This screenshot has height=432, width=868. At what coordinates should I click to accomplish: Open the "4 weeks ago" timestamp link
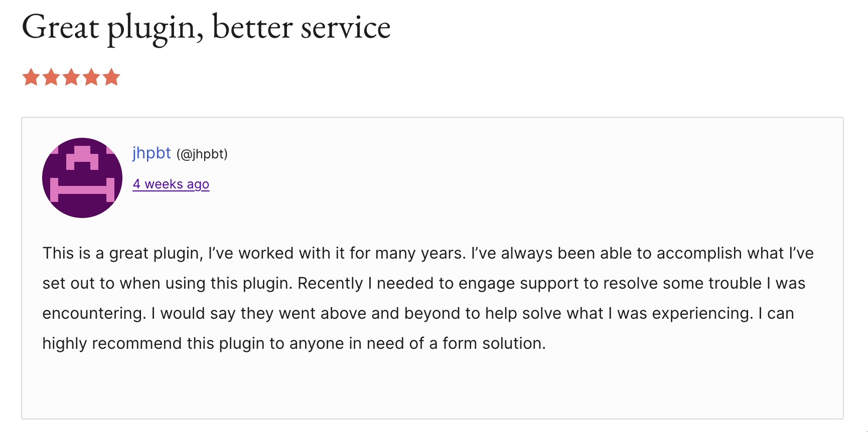[171, 184]
